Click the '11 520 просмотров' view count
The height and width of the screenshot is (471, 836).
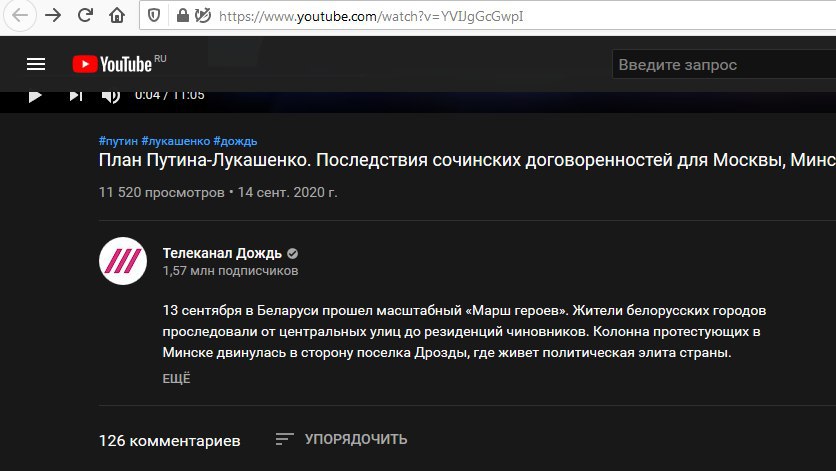(x=162, y=192)
